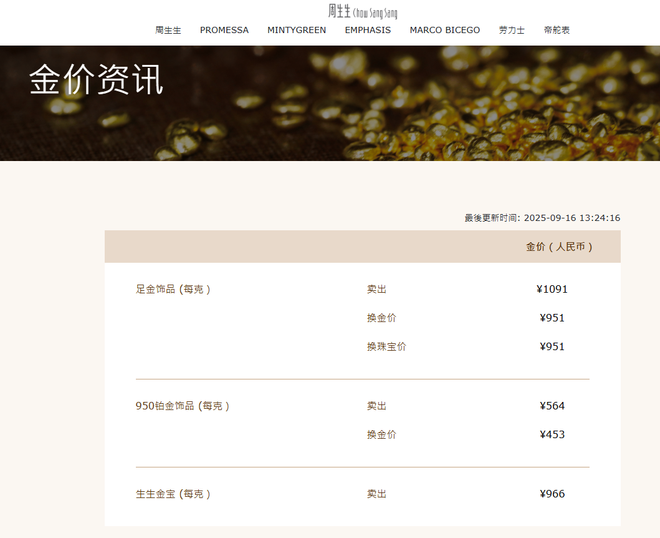Image resolution: width=660 pixels, height=538 pixels.
Task: Click the ¥966 生生金宝 price
Action: (x=552, y=494)
